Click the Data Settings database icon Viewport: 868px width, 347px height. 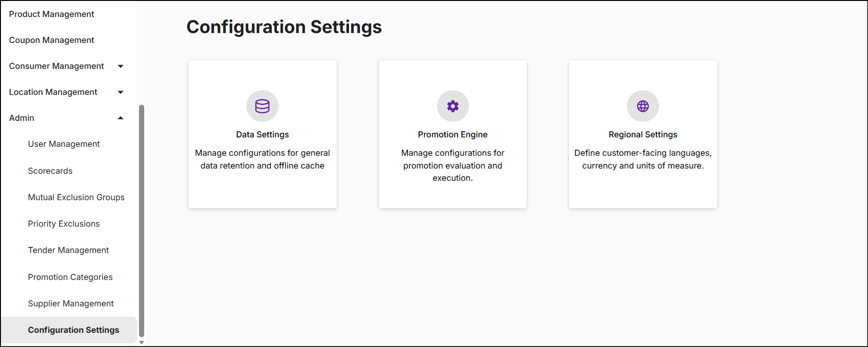click(262, 106)
